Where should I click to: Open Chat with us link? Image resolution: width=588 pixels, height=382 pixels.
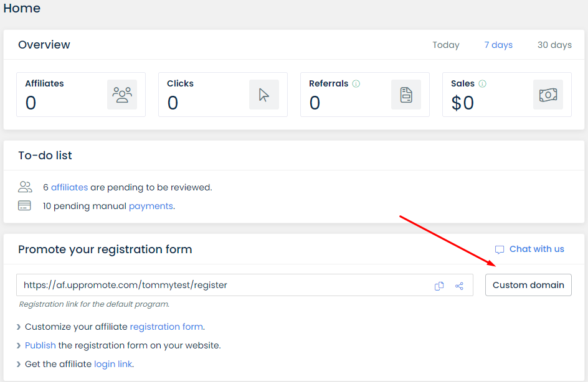[x=536, y=249]
